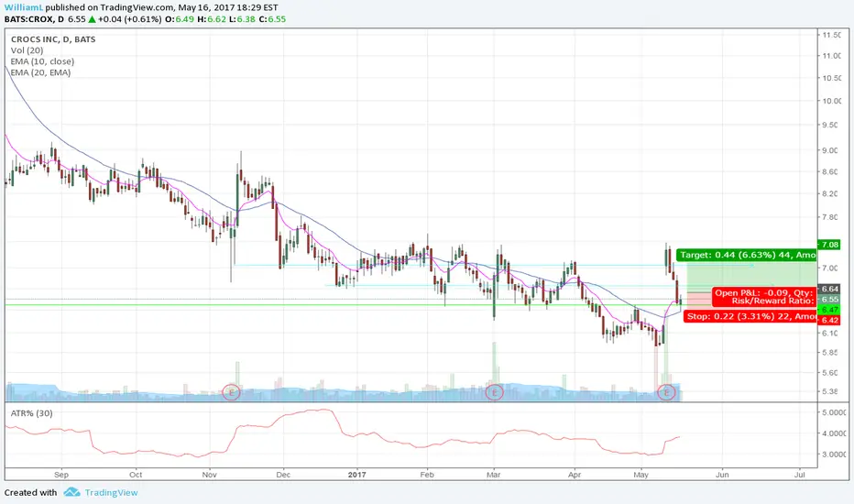Click the Dec label on time axis
Image resolution: width=854 pixels, height=504 pixels.
[283, 475]
